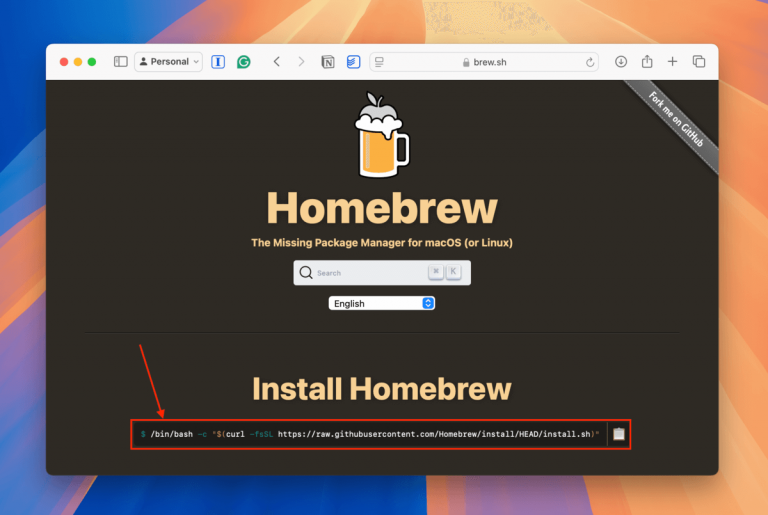Image resolution: width=768 pixels, height=515 pixels.
Task: Go back to the previous page
Action: point(277,62)
